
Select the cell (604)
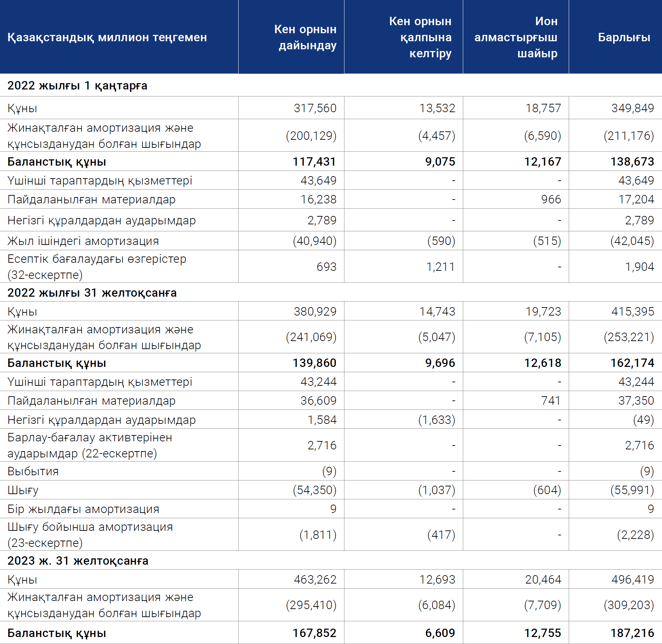(547, 490)
